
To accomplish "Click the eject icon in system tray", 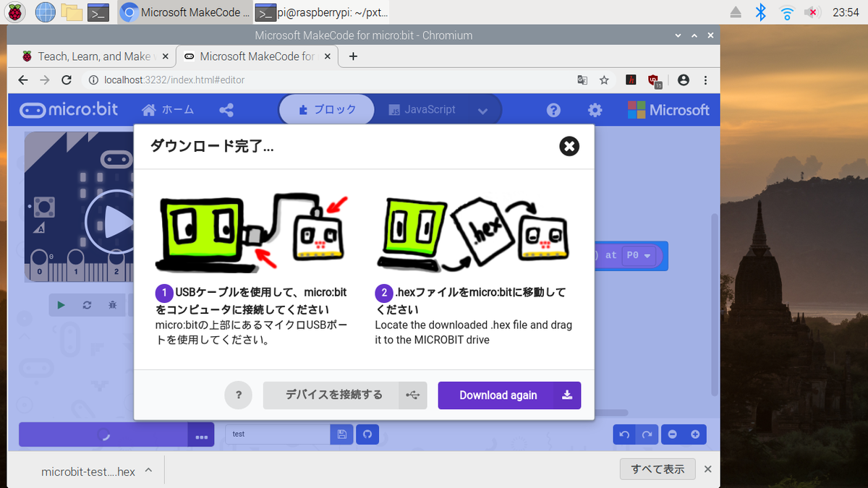I will point(736,12).
